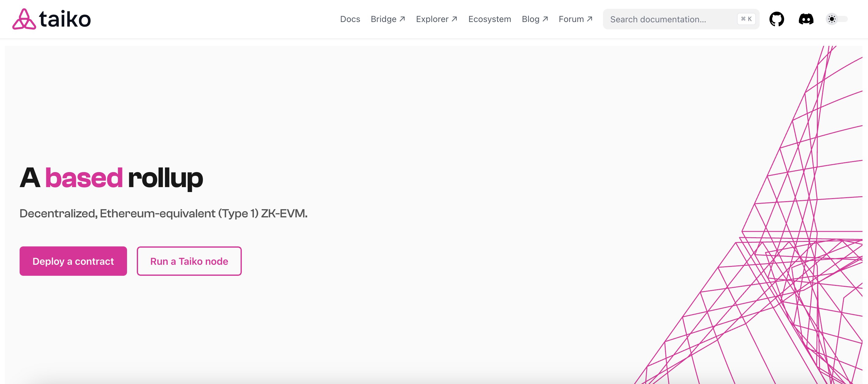Open the Forum external link

(x=575, y=19)
